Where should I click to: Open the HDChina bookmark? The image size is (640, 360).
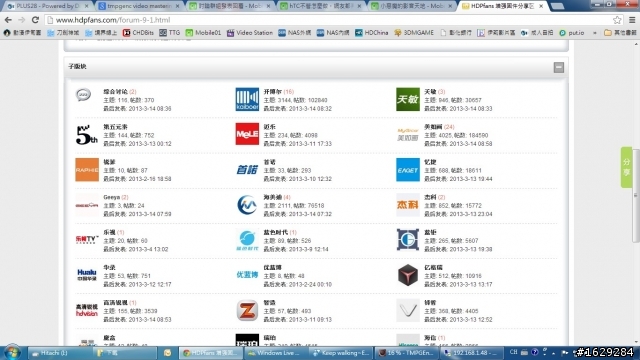coord(371,33)
